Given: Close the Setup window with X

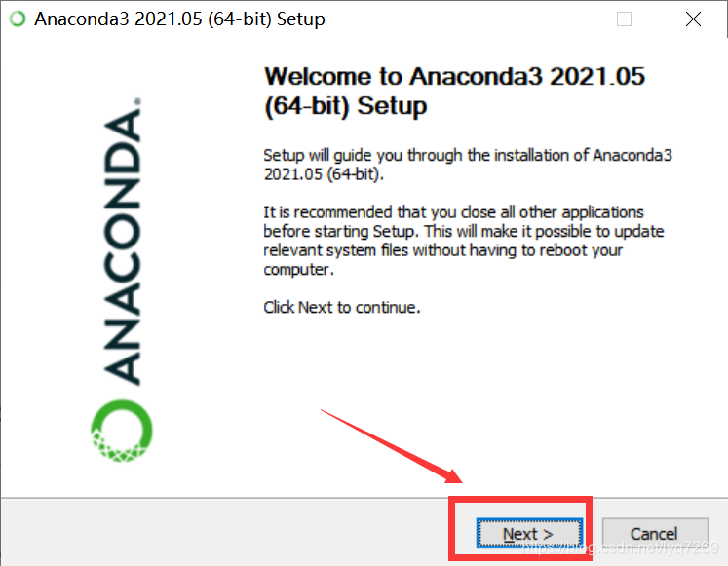Looking at the screenshot, I should 693,19.
